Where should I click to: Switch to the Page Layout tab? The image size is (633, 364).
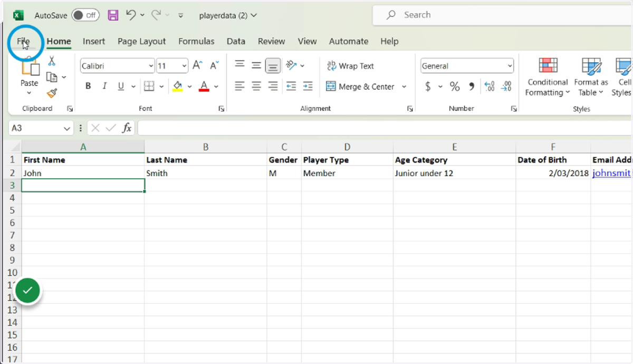[x=141, y=41]
